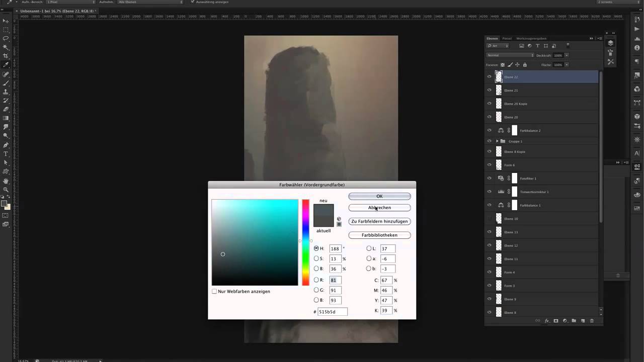The width and height of the screenshot is (644, 362).
Task: Select the Crop tool
Action: coord(6,56)
